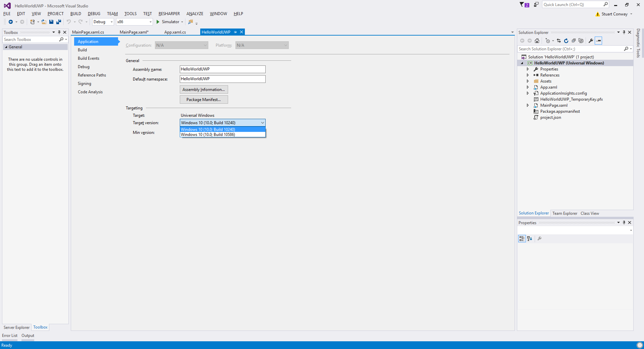The width and height of the screenshot is (644, 349).
Task: Click the account warning icon beside Stuart Conway
Action: pyautogui.click(x=598, y=14)
